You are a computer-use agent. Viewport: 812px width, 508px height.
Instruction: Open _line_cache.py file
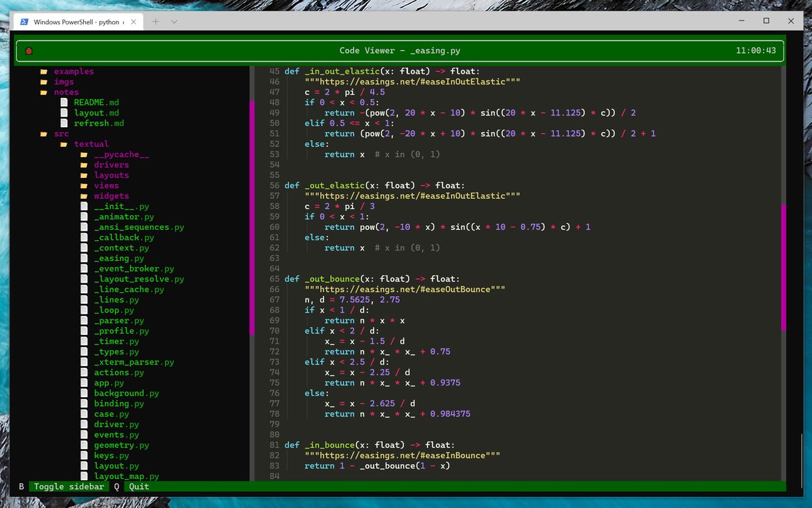[x=129, y=290]
